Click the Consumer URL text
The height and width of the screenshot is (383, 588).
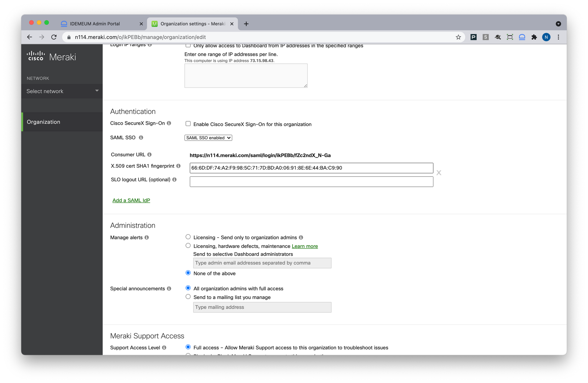coord(260,155)
